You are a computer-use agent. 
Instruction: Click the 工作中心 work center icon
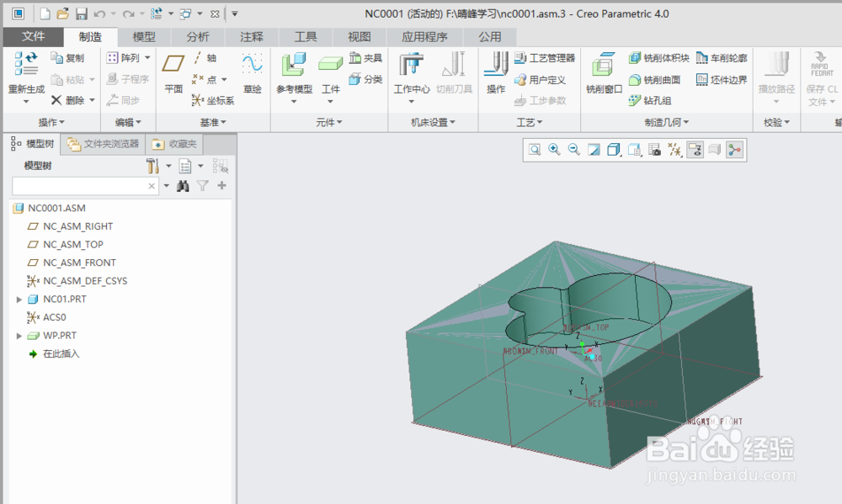pos(412,65)
